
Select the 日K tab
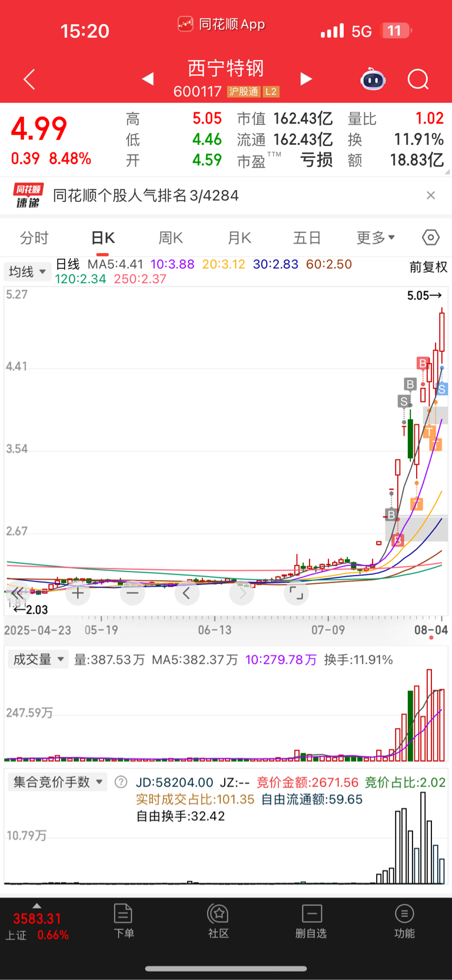point(102,238)
